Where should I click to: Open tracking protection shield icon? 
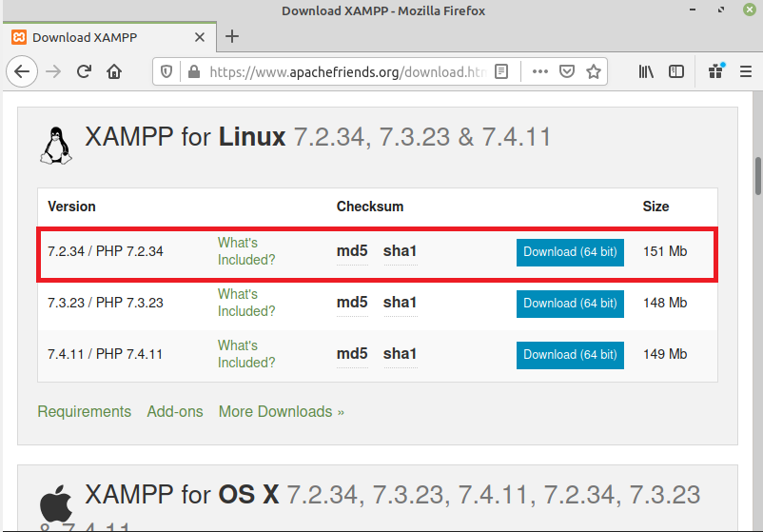(167, 71)
